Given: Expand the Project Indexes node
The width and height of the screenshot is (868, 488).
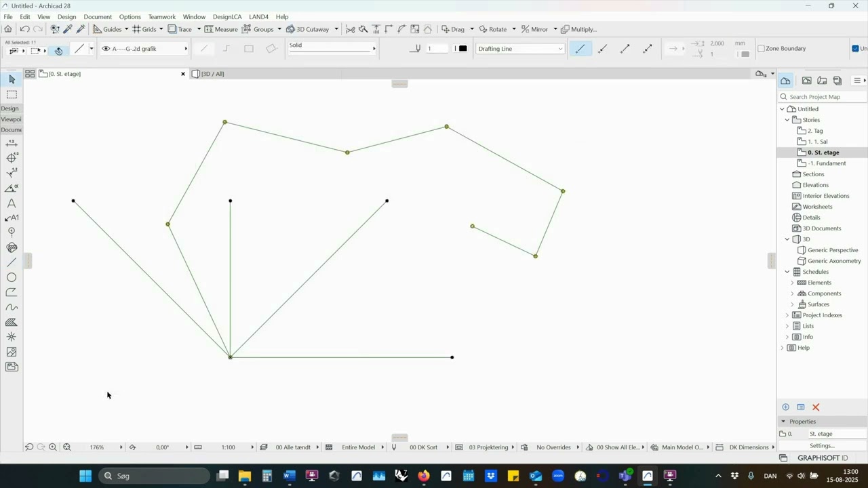Looking at the screenshot, I should [787, 315].
